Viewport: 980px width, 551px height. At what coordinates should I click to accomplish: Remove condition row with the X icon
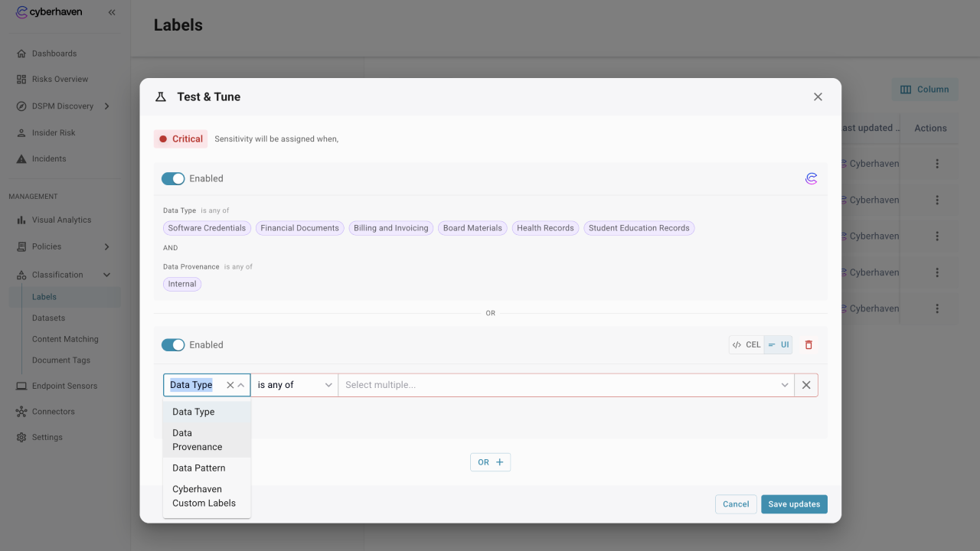coord(806,385)
